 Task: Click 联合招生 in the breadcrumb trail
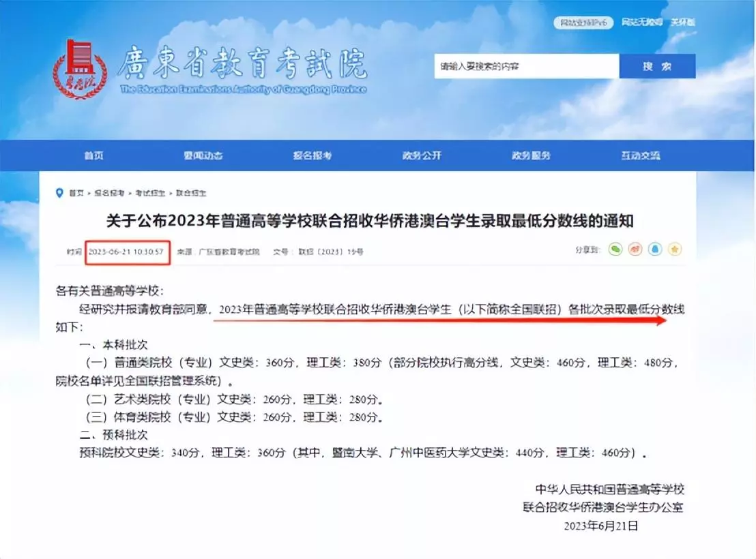(191, 193)
